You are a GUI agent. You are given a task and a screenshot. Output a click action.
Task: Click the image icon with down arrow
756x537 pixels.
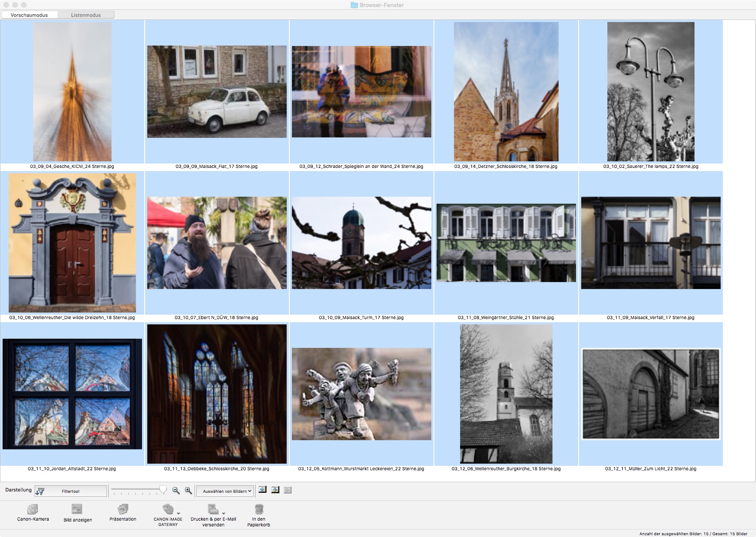coord(275,490)
